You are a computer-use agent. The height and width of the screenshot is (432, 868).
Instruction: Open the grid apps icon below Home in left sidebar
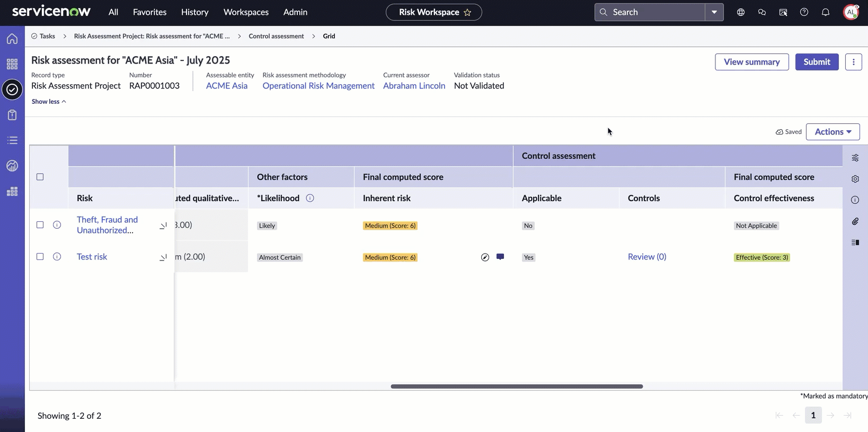12,64
